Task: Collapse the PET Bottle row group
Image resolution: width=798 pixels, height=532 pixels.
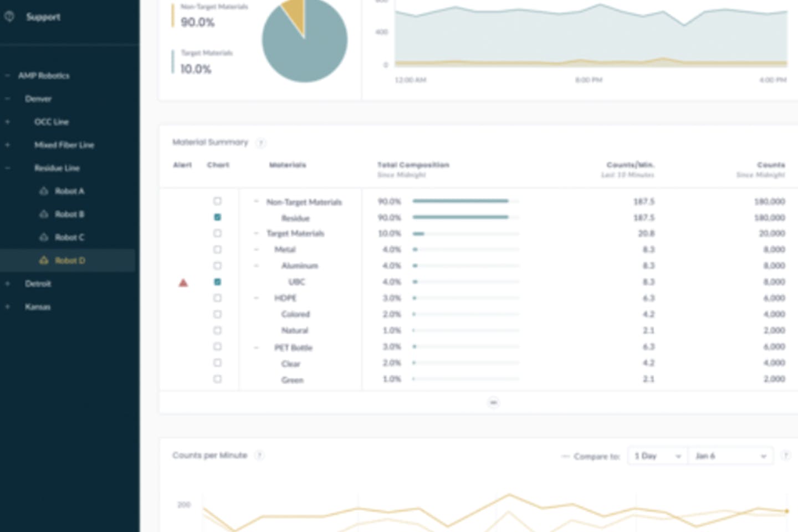Action: click(256, 347)
